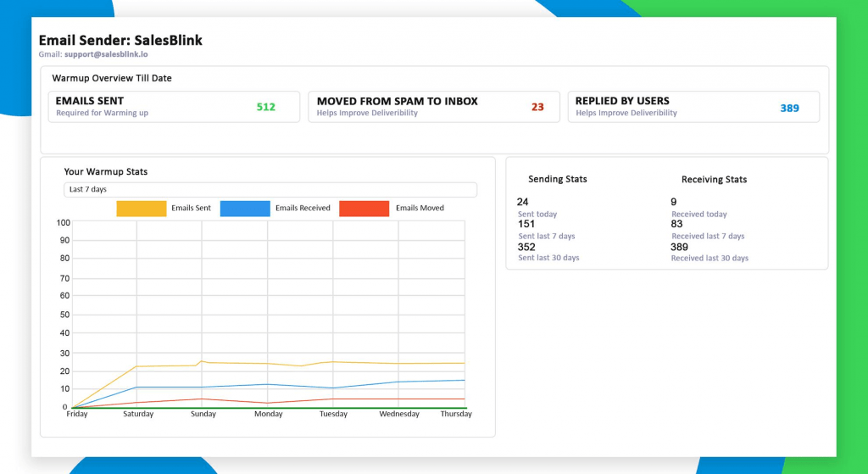
Task: Click the Your Warmup Stats title
Action: pos(106,171)
